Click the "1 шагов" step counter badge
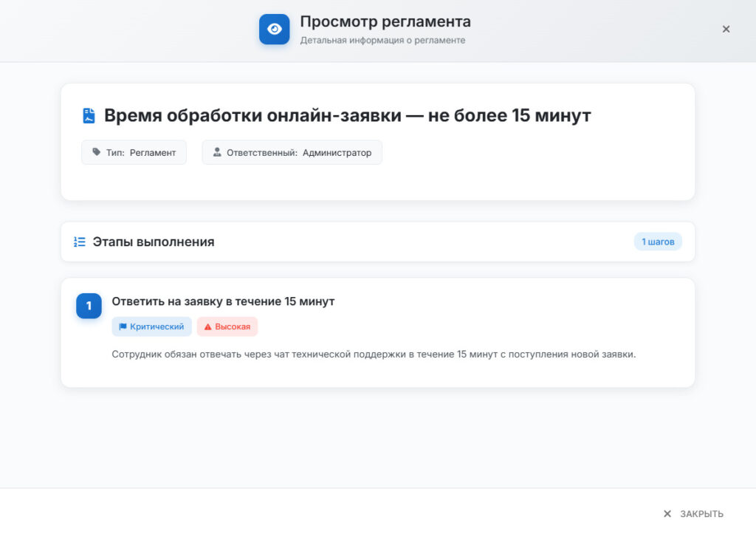Screen dimensions: 756x540 658,242
